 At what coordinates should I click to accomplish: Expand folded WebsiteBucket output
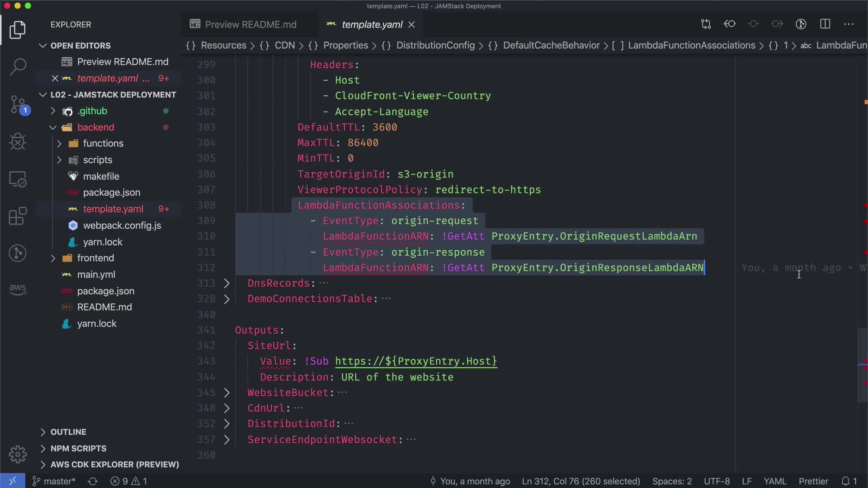(x=227, y=393)
